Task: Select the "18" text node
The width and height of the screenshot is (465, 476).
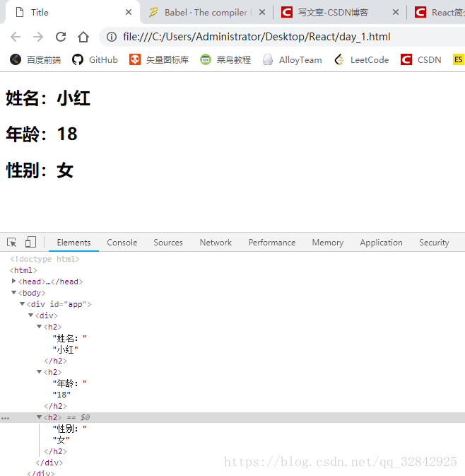Action: [x=61, y=395]
